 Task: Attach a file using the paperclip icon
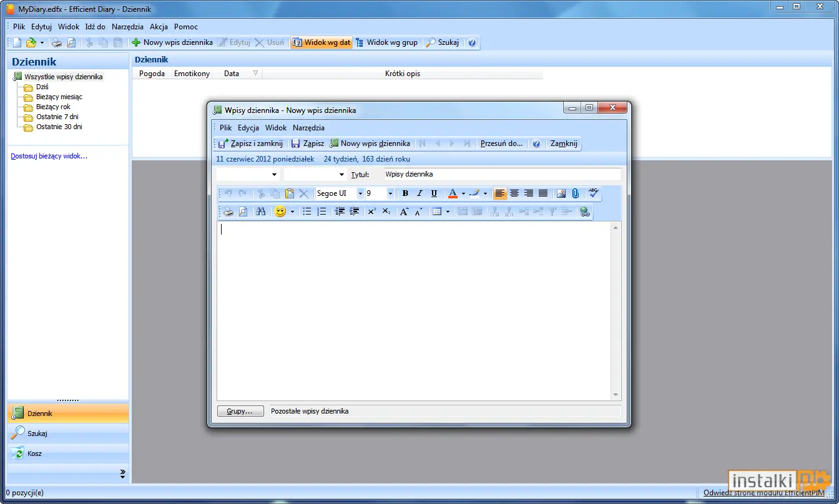tap(576, 193)
